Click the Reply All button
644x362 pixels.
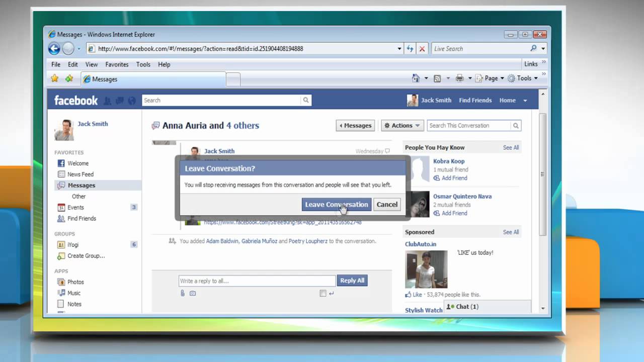pyautogui.click(x=352, y=281)
